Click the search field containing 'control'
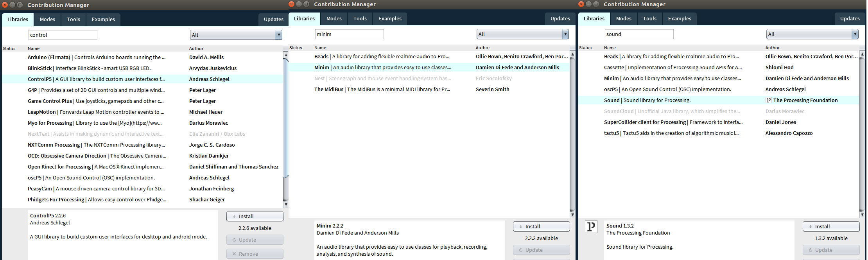 point(63,35)
